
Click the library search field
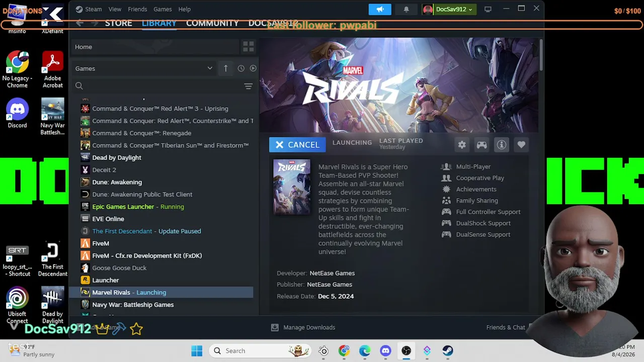click(x=157, y=86)
